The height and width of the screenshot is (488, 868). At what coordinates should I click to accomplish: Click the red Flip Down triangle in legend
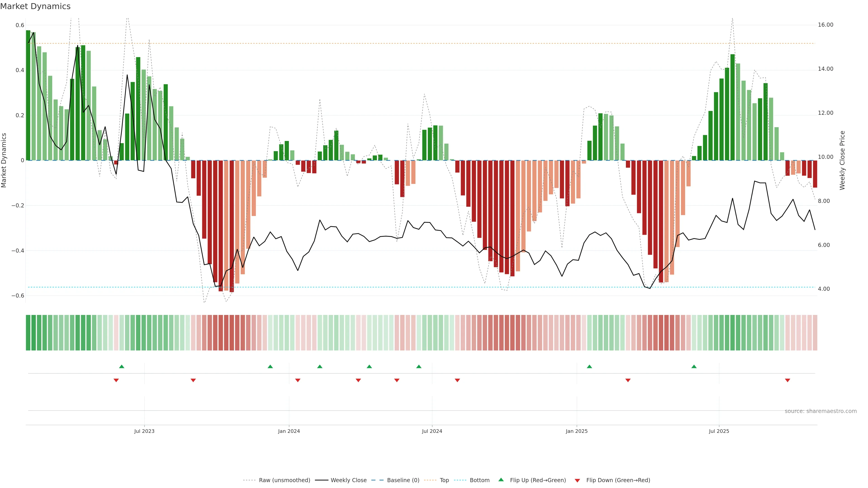click(x=577, y=481)
